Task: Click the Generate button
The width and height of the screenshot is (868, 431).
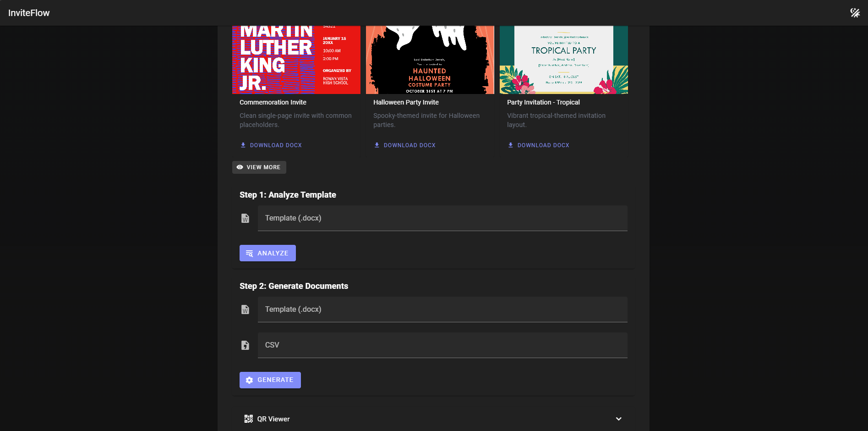Action: pos(270,380)
